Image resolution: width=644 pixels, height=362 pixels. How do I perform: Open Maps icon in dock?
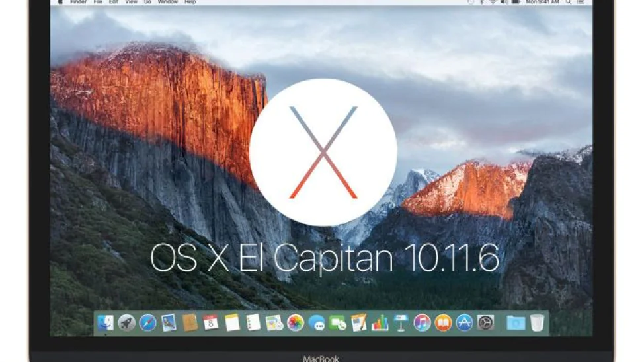click(274, 323)
